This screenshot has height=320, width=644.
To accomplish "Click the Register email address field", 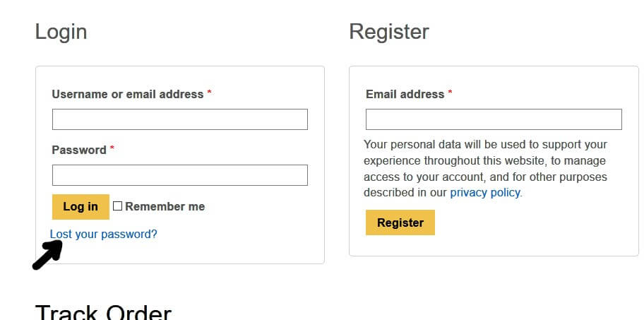I will click(x=494, y=119).
